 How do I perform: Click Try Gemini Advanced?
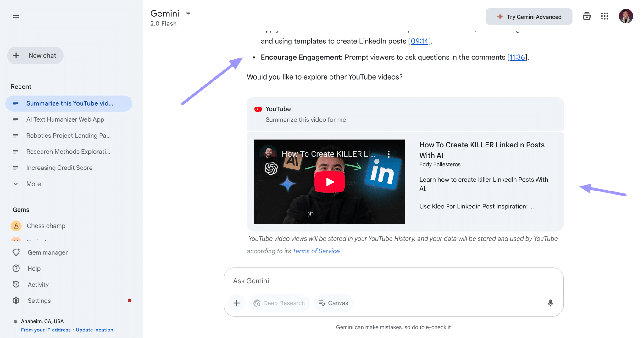click(529, 16)
